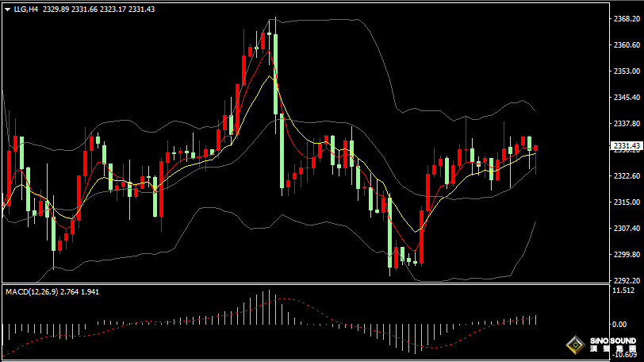Click the 2292.20 bottom price label
This screenshot has height=362, width=644.
627,280
